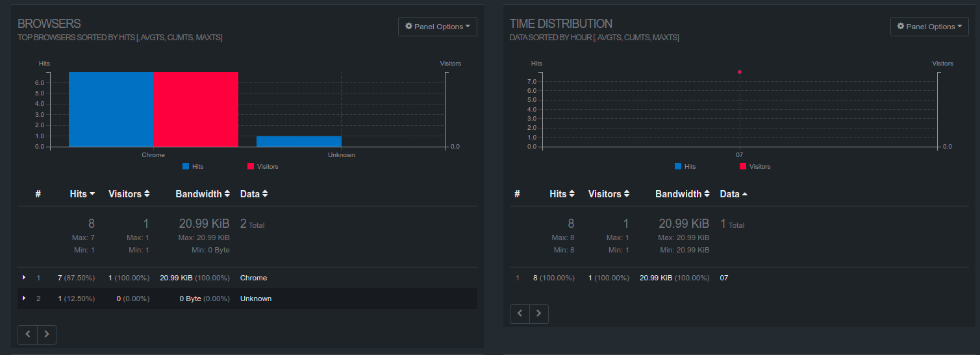Toggle Hits legend in Time Distribution chart

tap(685, 167)
